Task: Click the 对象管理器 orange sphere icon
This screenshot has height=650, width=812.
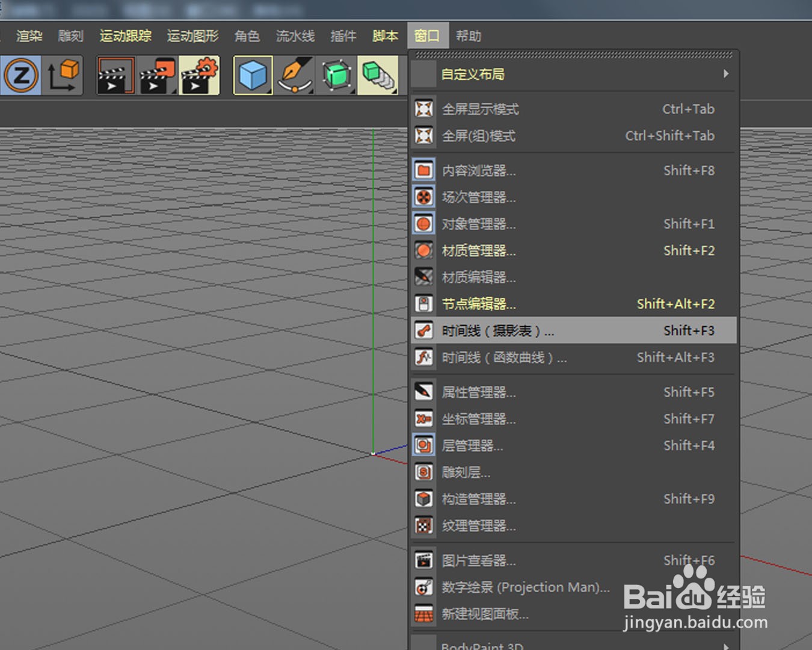Action: click(424, 223)
